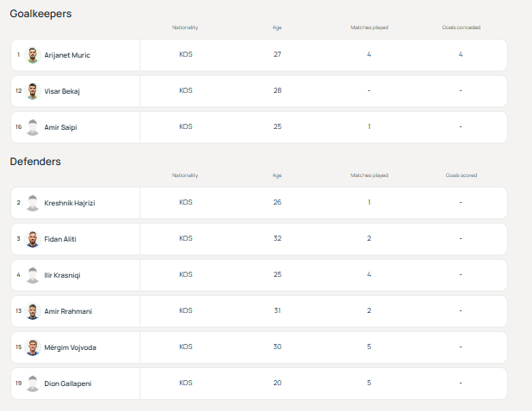Select the Ilir Krasniqi name link
The width and height of the screenshot is (532, 411).
[x=62, y=275]
